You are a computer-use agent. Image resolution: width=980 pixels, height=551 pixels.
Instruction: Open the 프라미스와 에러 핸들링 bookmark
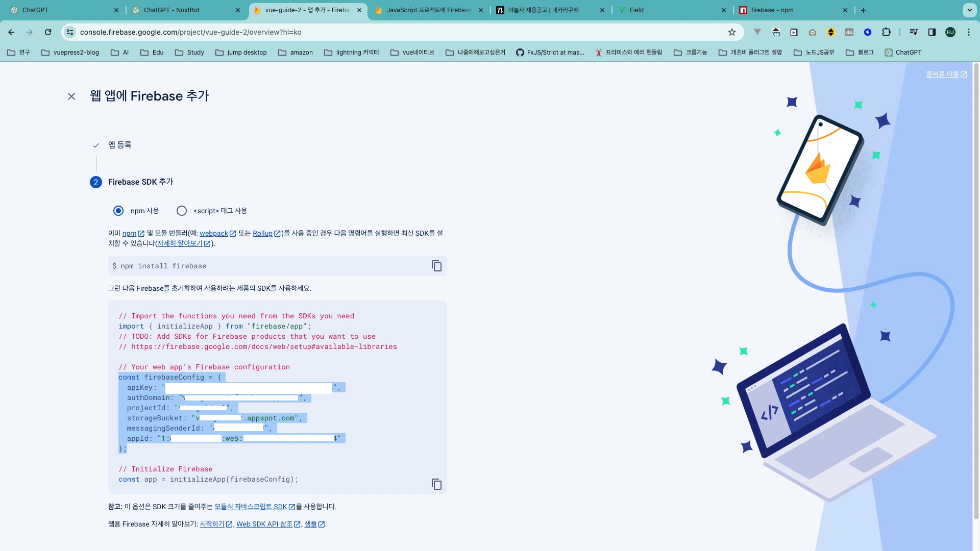629,53
